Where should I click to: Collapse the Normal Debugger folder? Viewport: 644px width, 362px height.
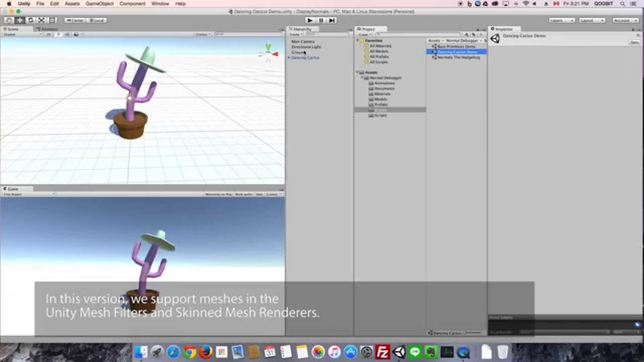click(362, 78)
